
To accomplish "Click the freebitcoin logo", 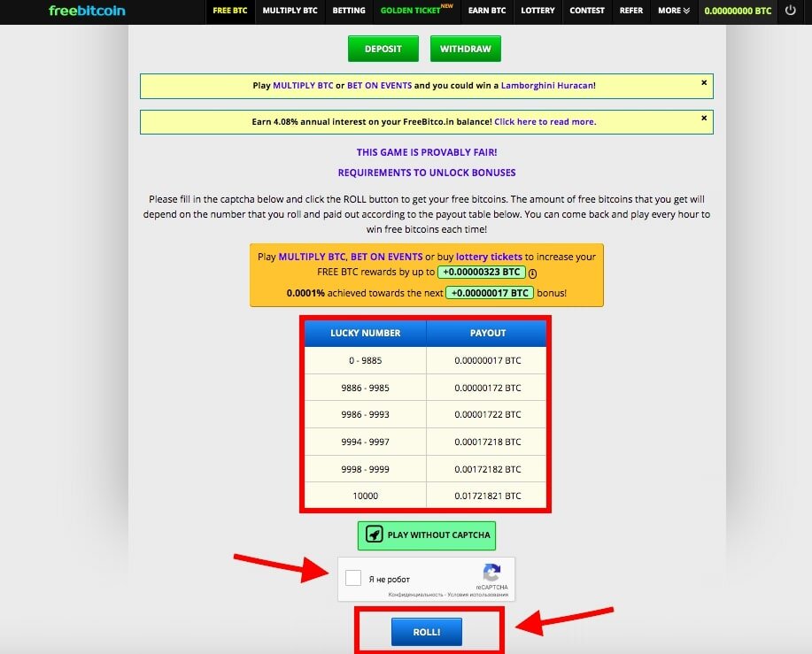I will pyautogui.click(x=87, y=11).
